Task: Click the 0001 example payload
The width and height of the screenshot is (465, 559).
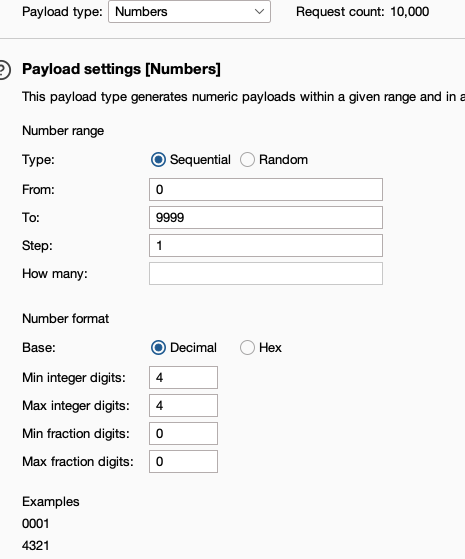Action: click(36, 524)
